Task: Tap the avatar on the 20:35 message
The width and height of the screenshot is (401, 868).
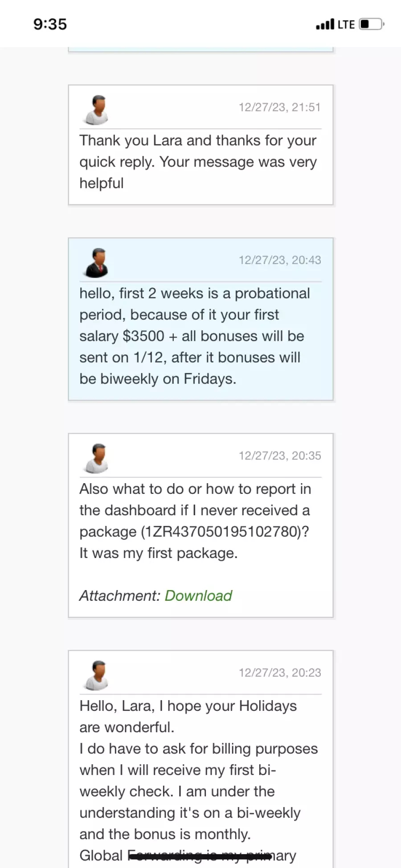Action: pos(96,458)
